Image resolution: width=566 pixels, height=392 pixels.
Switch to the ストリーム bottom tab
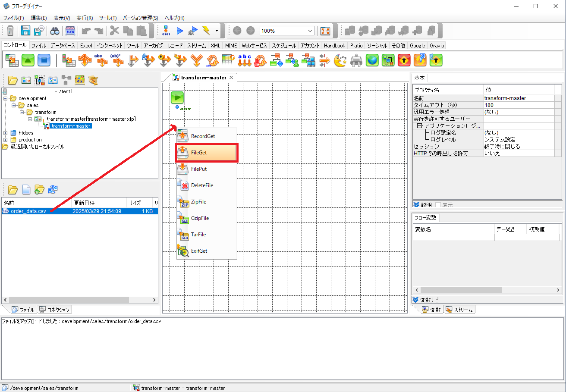pos(459,310)
